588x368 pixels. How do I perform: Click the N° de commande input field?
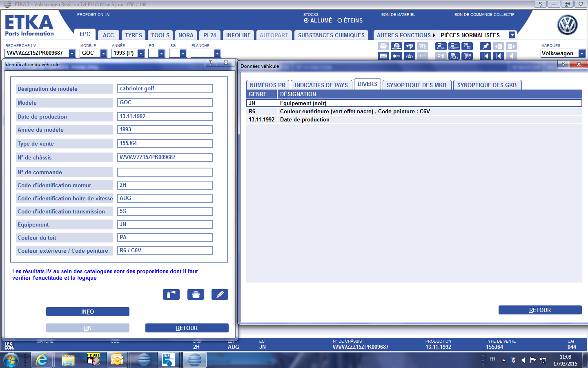165,172
